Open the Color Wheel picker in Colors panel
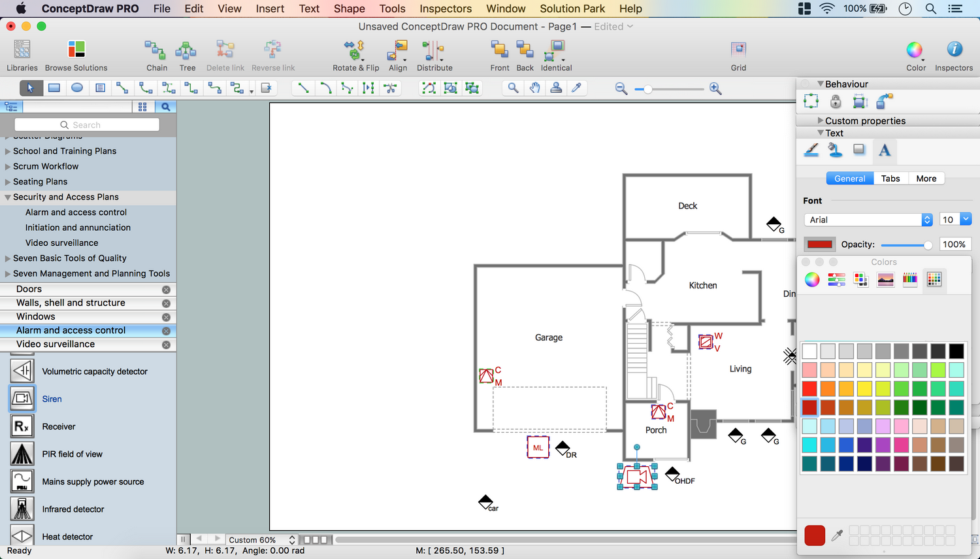 click(812, 280)
